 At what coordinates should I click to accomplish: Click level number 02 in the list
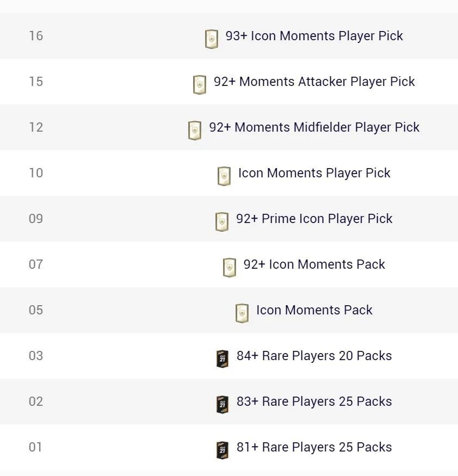click(36, 401)
